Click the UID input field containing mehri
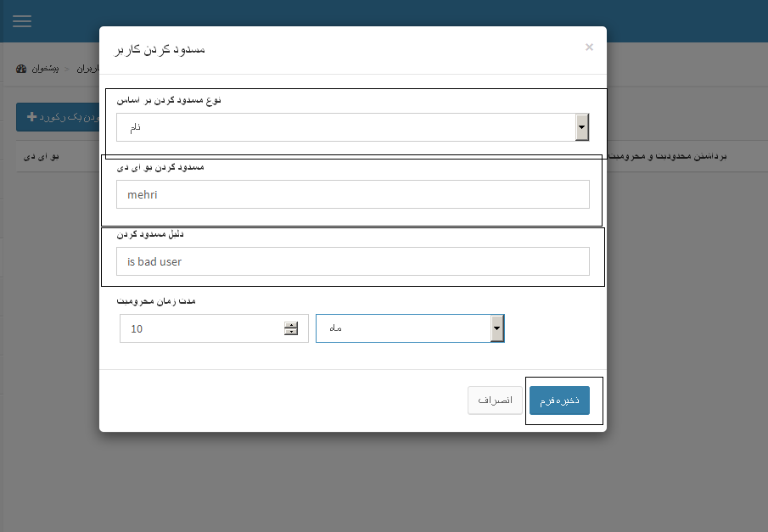The height and width of the screenshot is (532, 768). pyautogui.click(x=353, y=194)
